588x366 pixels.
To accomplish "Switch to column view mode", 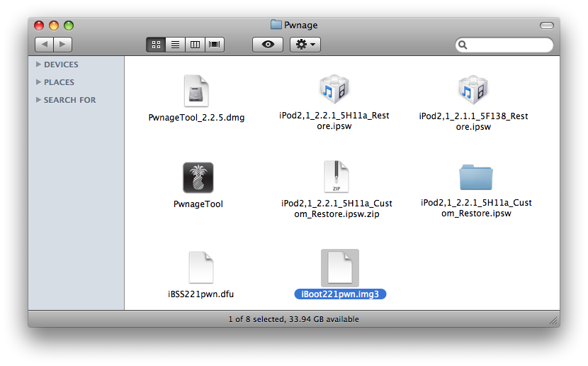I will [194, 45].
